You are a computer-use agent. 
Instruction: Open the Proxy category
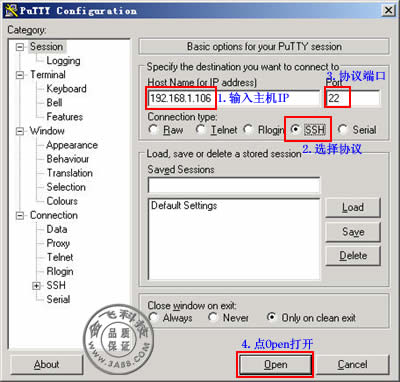58,243
